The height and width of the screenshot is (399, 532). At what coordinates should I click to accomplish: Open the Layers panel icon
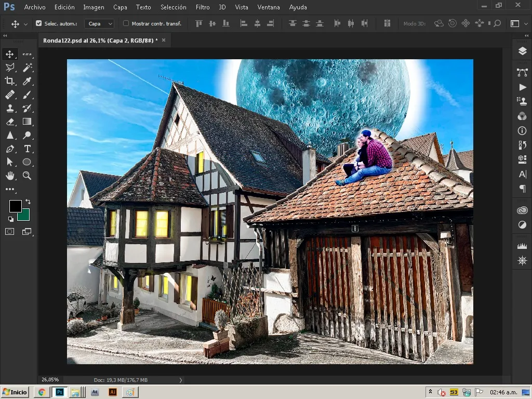[x=522, y=51]
